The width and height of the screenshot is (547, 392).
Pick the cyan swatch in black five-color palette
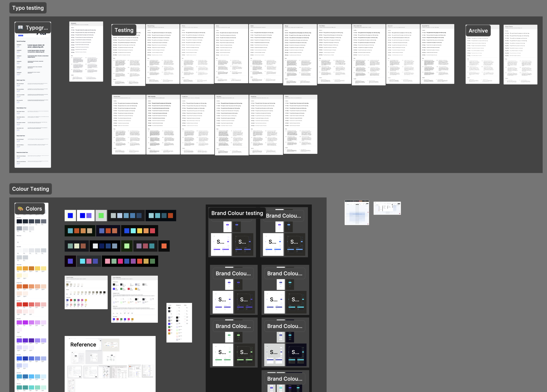[x=133, y=231]
